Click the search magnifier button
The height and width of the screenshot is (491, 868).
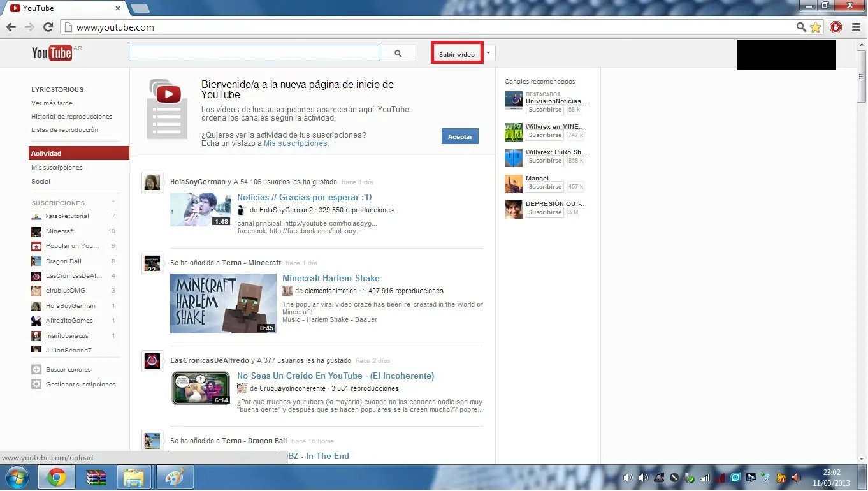point(398,54)
